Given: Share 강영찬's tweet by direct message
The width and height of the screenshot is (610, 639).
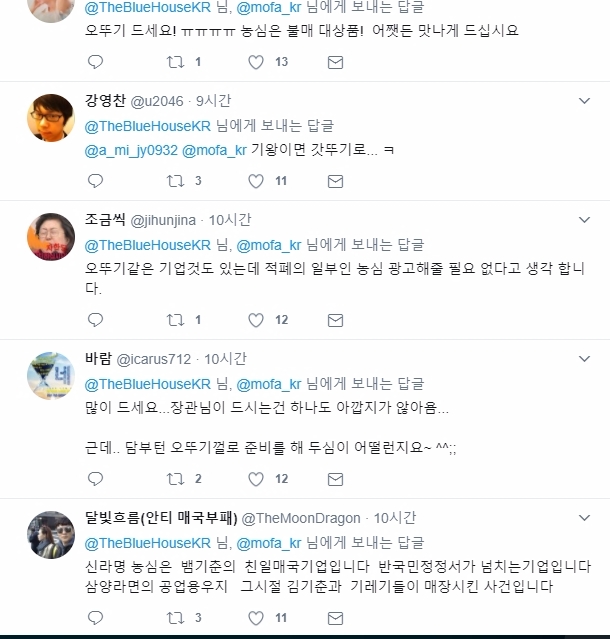Looking at the screenshot, I should coord(335,181).
